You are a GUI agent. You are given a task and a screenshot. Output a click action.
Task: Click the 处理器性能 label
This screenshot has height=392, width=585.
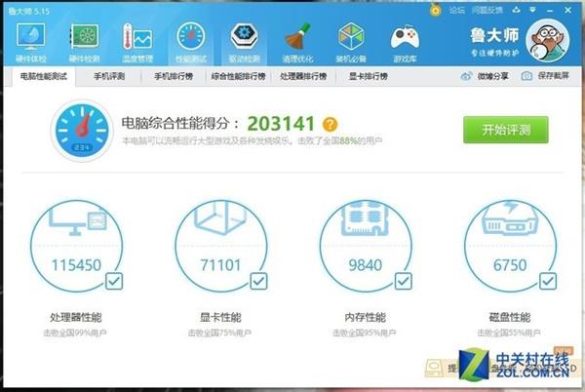click(76, 318)
